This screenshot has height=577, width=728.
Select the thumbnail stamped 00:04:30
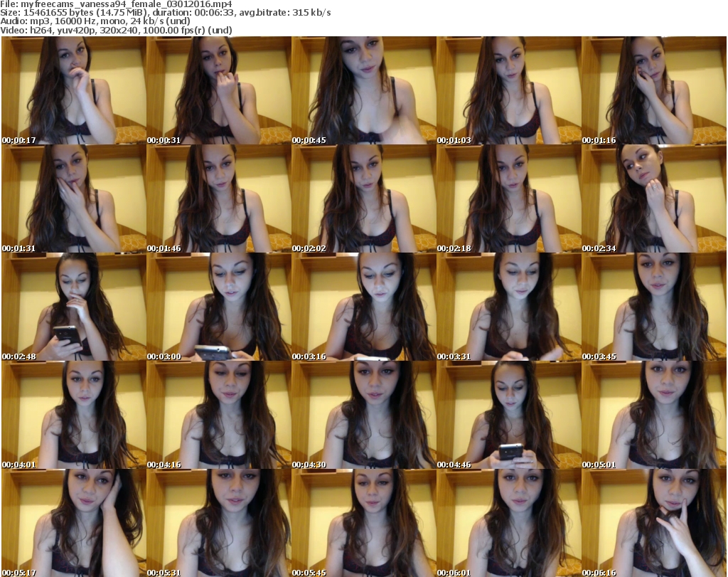[x=364, y=415]
